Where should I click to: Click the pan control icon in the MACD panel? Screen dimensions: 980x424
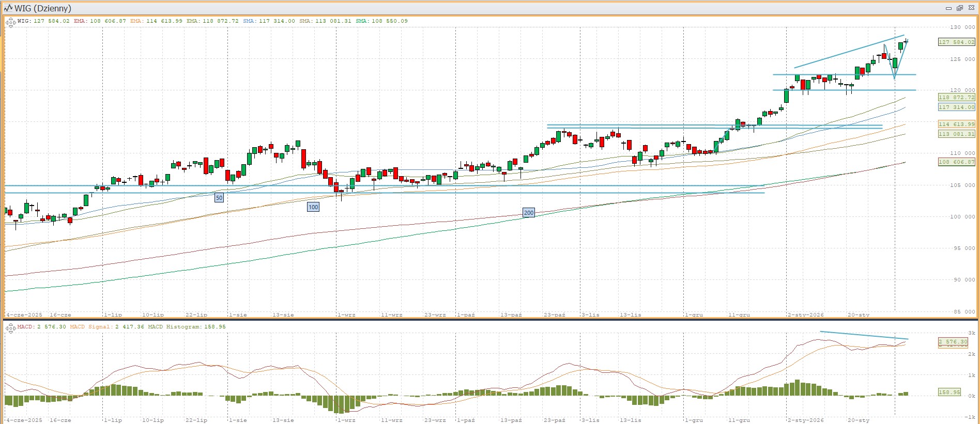tap(10, 328)
